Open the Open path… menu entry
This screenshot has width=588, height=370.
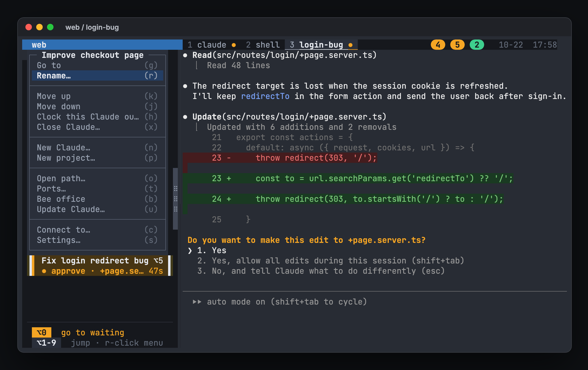(x=97, y=179)
